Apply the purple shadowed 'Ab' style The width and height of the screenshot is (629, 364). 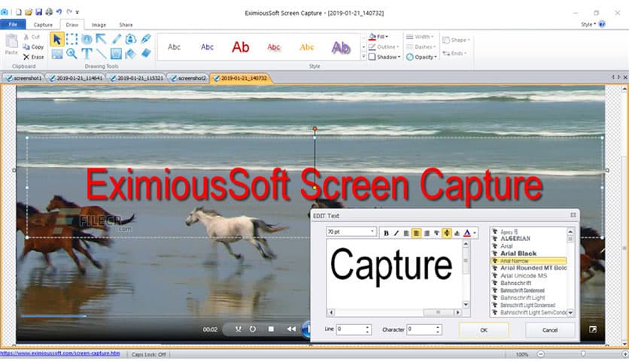(x=341, y=47)
